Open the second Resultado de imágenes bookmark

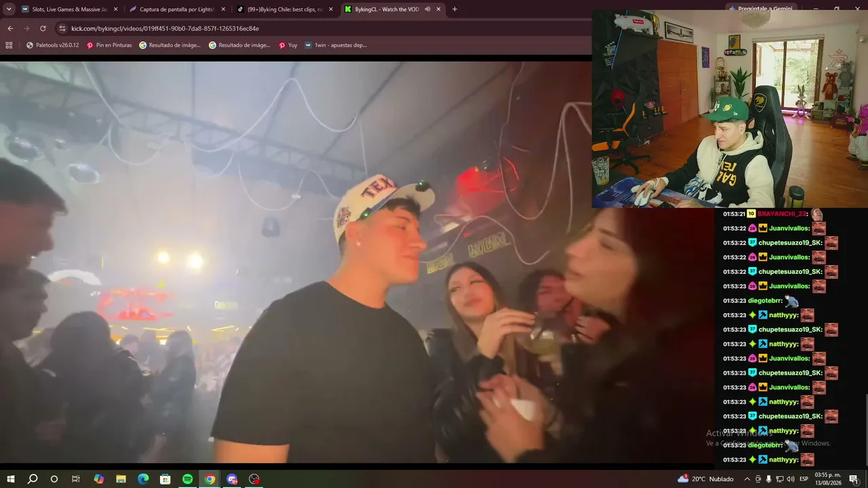pyautogui.click(x=239, y=45)
